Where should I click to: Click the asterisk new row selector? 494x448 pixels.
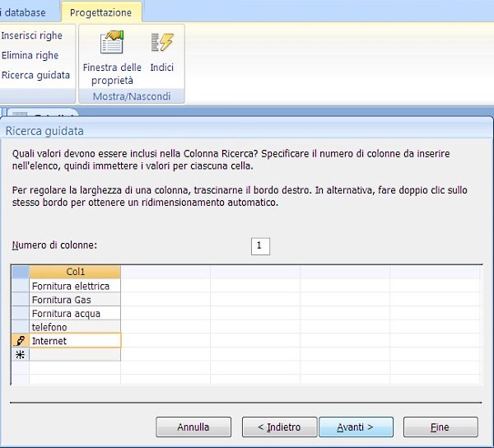[21, 355]
